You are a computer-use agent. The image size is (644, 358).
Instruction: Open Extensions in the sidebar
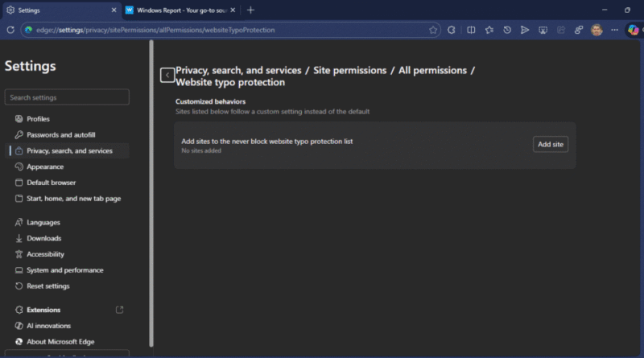pyautogui.click(x=43, y=310)
